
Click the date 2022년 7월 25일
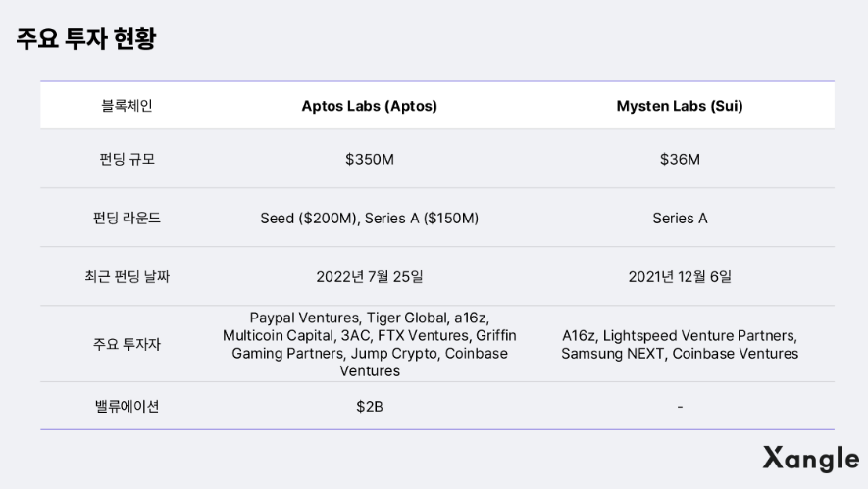(369, 276)
